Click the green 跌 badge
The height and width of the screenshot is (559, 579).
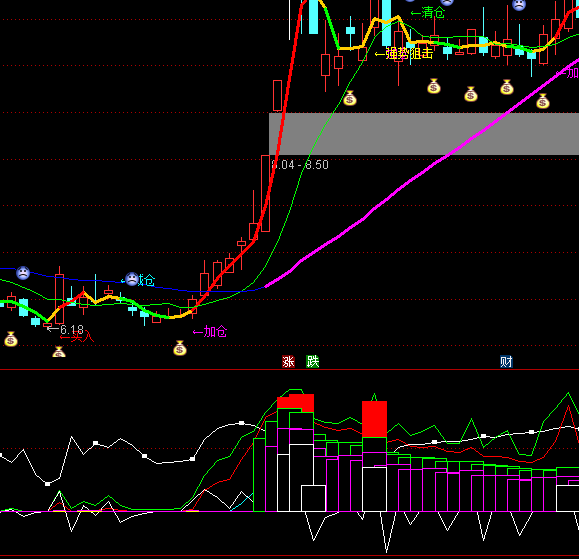click(x=312, y=361)
